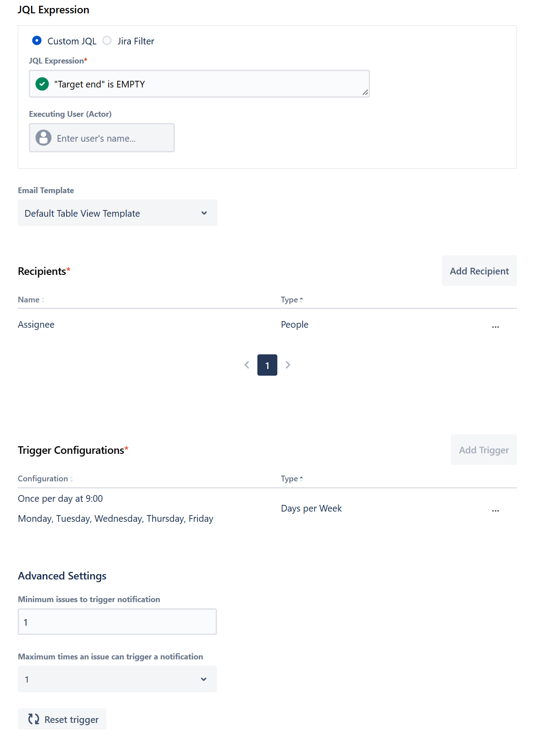This screenshot has width=560, height=738.
Task: Click the Add Recipient button
Action: click(x=479, y=270)
